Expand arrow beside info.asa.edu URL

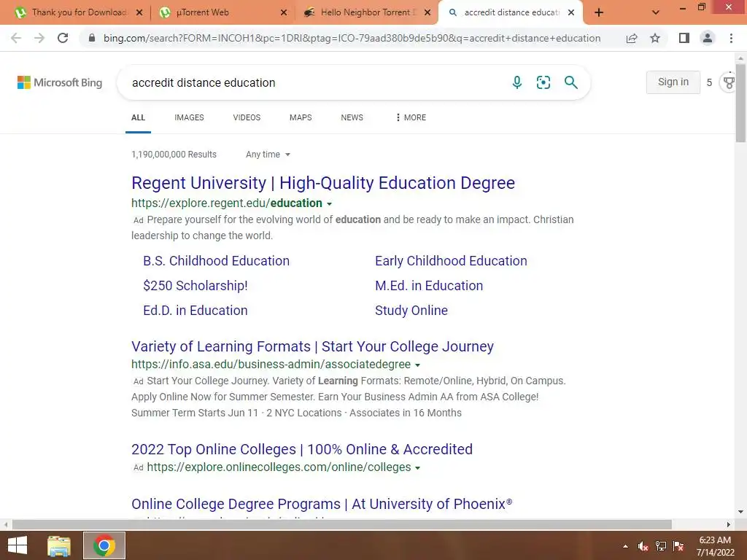tap(418, 365)
